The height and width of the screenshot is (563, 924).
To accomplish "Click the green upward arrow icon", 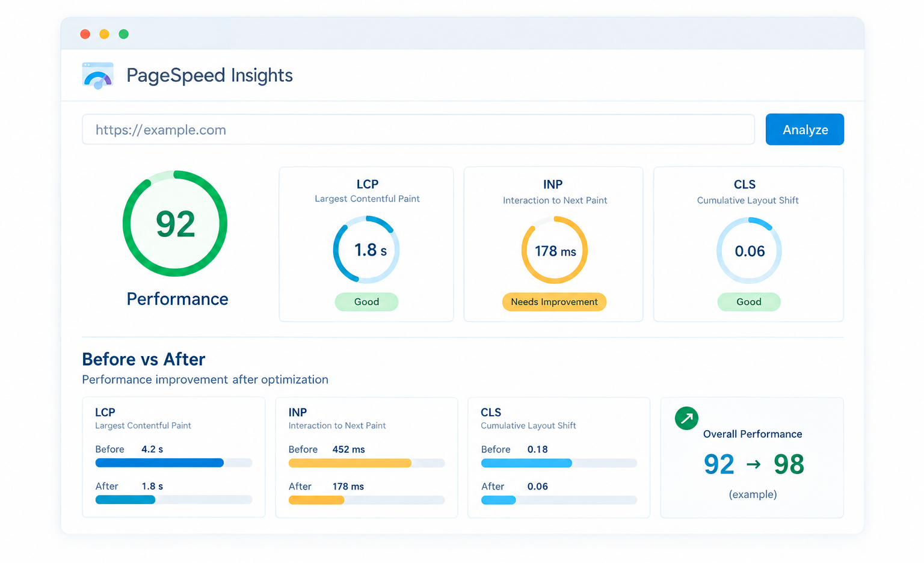I will [686, 418].
